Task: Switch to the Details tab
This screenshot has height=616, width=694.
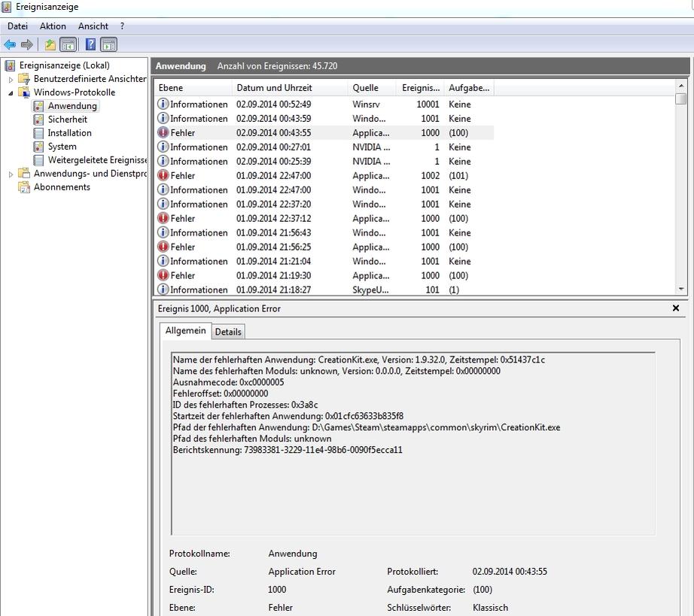Action: click(x=228, y=332)
